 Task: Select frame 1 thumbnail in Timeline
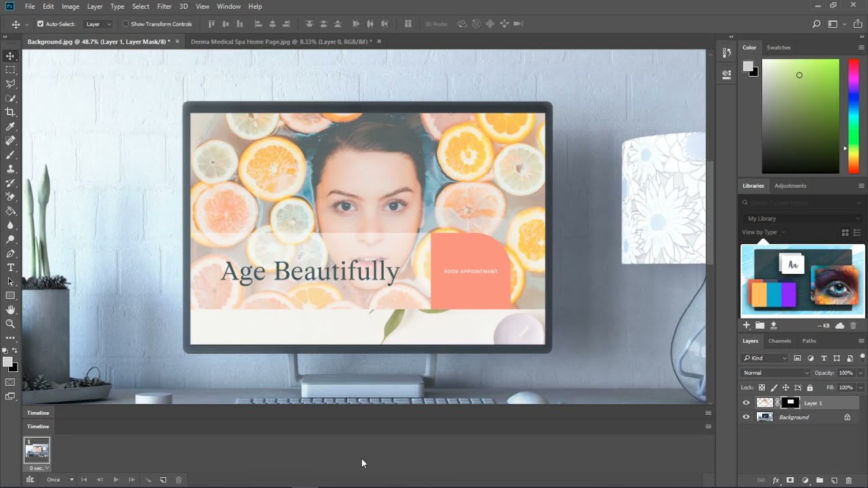pyautogui.click(x=37, y=451)
